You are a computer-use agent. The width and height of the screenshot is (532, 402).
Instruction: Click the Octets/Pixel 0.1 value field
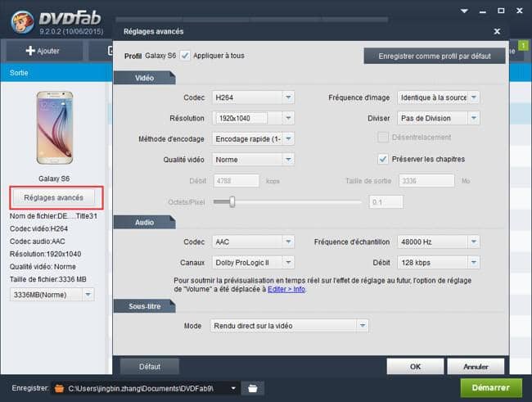point(386,202)
